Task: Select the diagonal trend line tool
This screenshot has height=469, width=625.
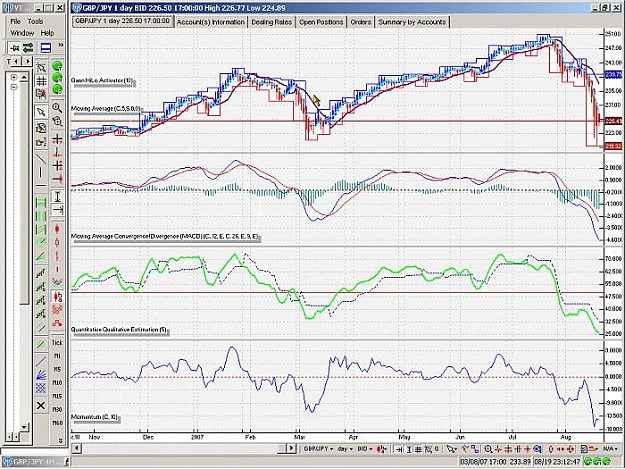Action: coord(41,158)
